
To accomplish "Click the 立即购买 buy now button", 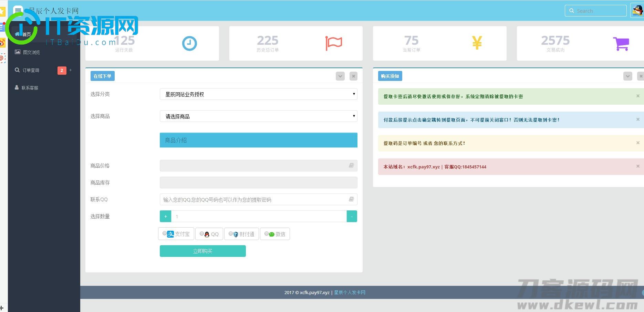I will [203, 251].
